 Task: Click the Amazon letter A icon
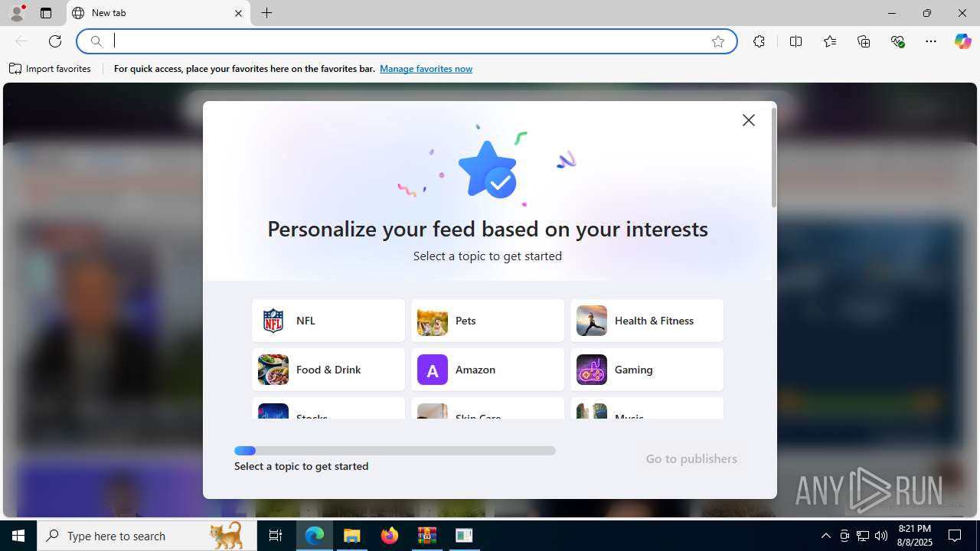coord(433,370)
